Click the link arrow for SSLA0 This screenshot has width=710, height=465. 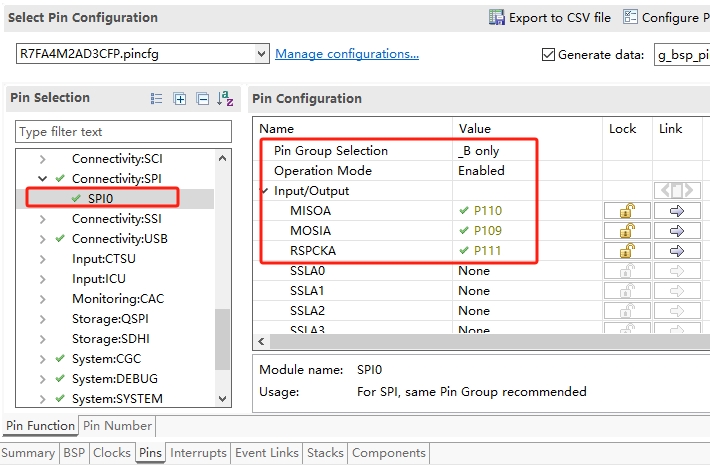pyautogui.click(x=677, y=271)
